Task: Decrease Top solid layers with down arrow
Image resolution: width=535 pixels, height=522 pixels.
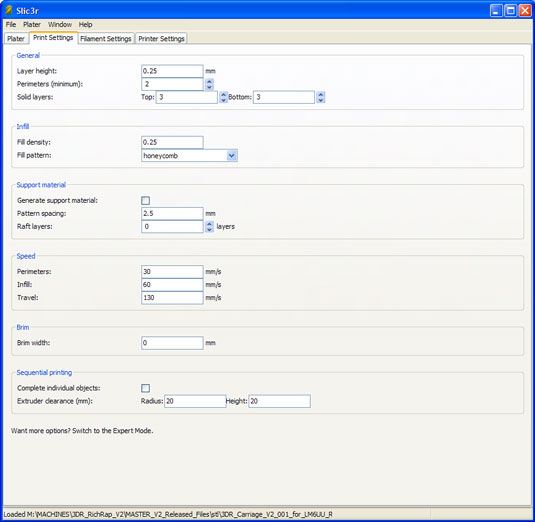Action: (x=223, y=100)
